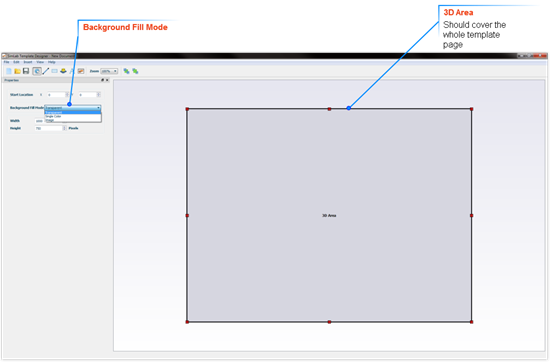Choose Image option in fill mode list
The image size is (552, 364).
click(50, 120)
